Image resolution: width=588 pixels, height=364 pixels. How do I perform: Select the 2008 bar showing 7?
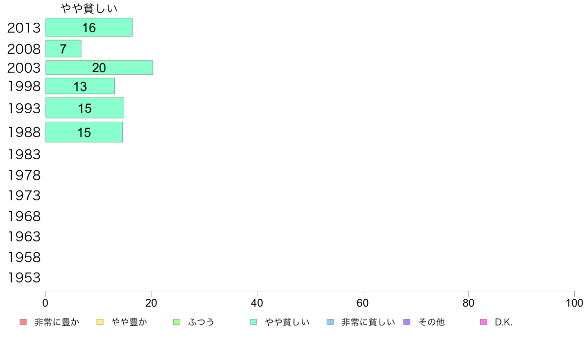63,49
